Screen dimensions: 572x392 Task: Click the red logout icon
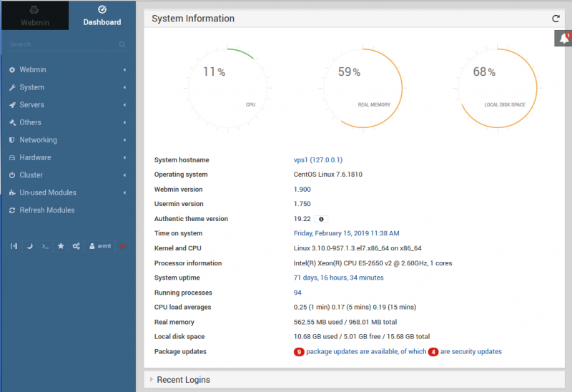[x=122, y=246]
